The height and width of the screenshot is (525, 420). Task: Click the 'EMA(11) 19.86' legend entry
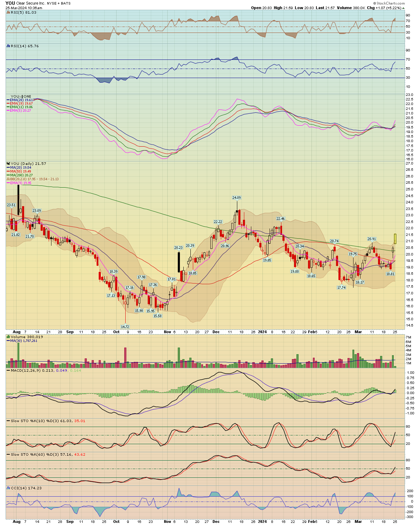click(x=21, y=107)
